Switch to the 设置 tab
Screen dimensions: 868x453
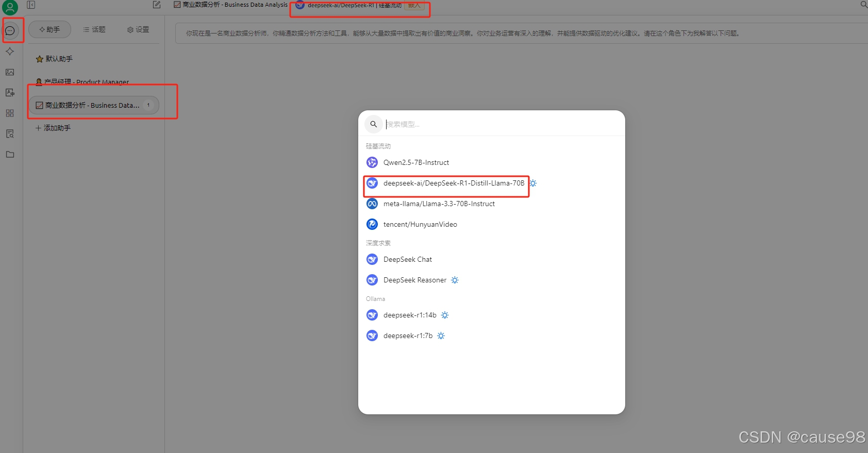138,29
